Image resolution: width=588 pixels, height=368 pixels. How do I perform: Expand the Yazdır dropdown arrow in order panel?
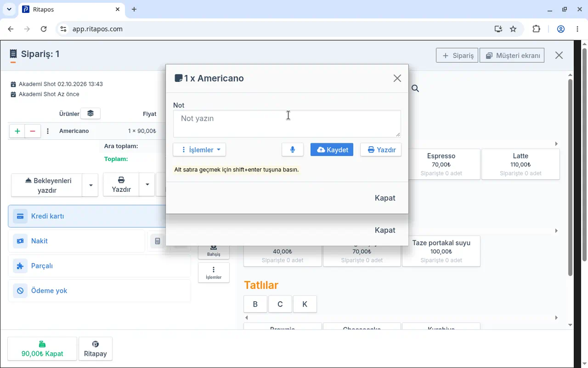click(x=147, y=185)
